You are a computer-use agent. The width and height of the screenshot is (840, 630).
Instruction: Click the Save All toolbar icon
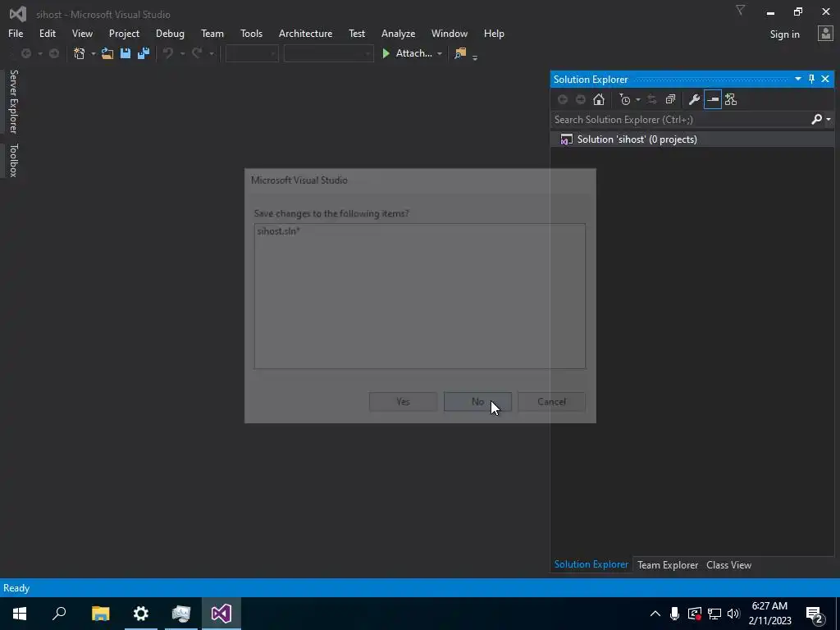[x=144, y=53]
